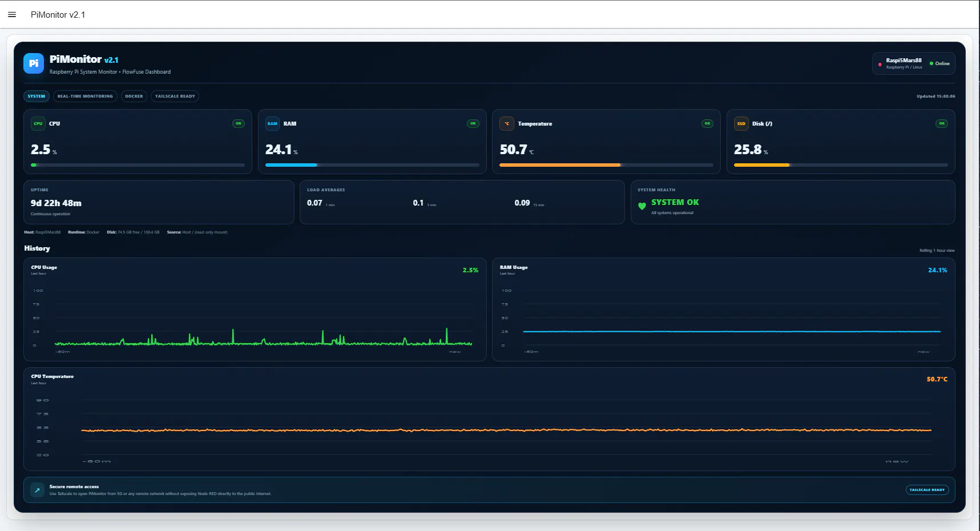Click the RAM usage progress bar

[x=372, y=165]
